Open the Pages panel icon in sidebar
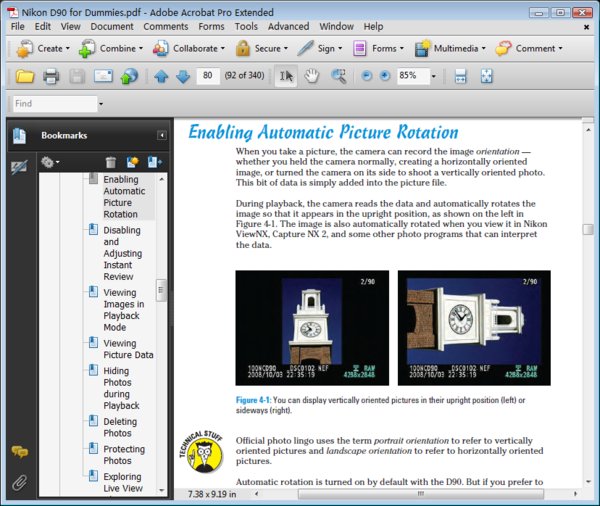 [19, 136]
